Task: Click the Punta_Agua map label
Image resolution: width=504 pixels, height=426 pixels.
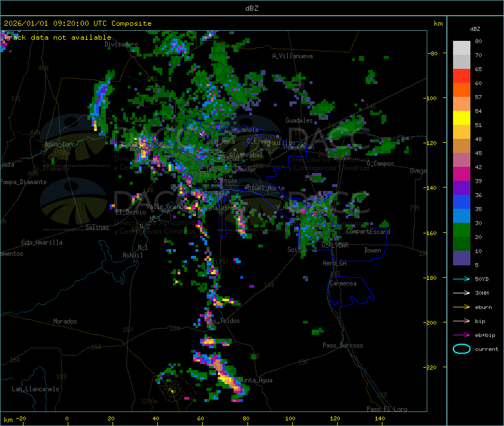Action: 255,380
